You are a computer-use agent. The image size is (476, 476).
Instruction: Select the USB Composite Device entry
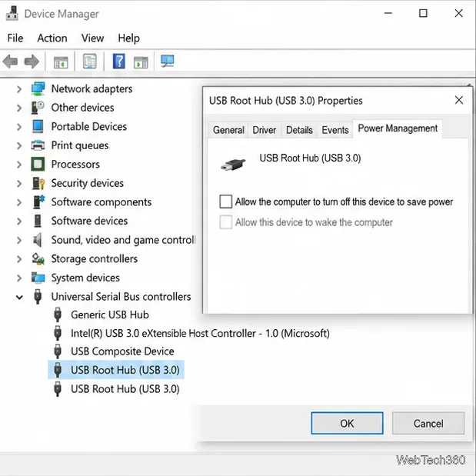tap(122, 351)
